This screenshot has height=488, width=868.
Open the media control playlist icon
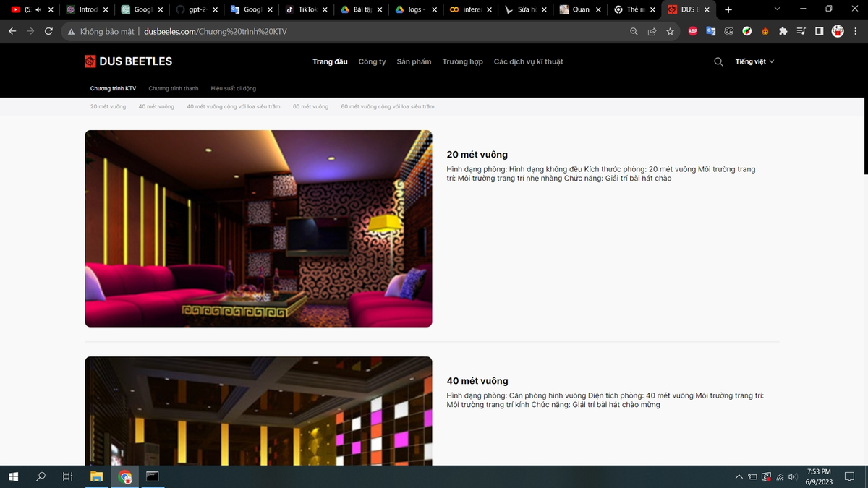coord(801,32)
